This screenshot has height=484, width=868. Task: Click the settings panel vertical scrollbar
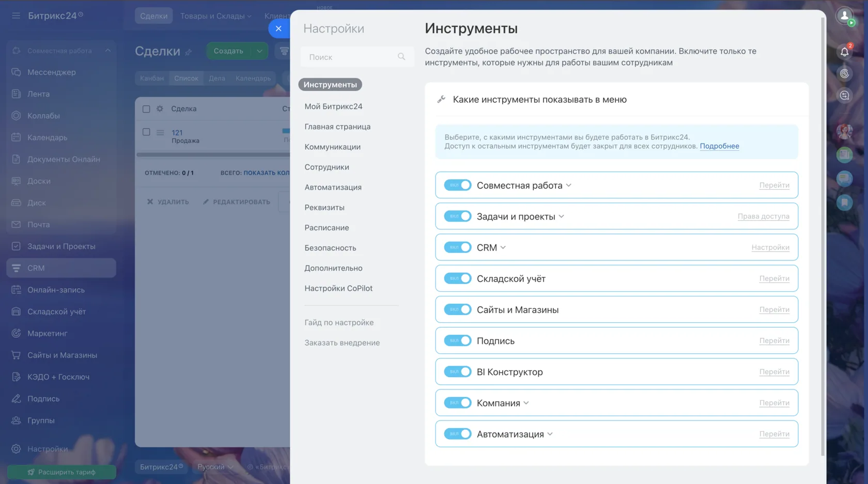pos(823,237)
